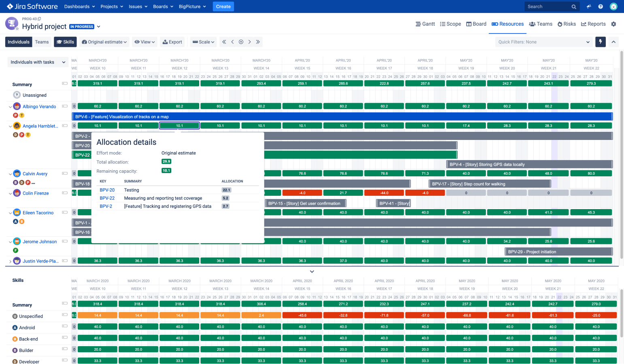Collapse the Albingo Verando row
The height and width of the screenshot is (364, 624).
pos(10,107)
